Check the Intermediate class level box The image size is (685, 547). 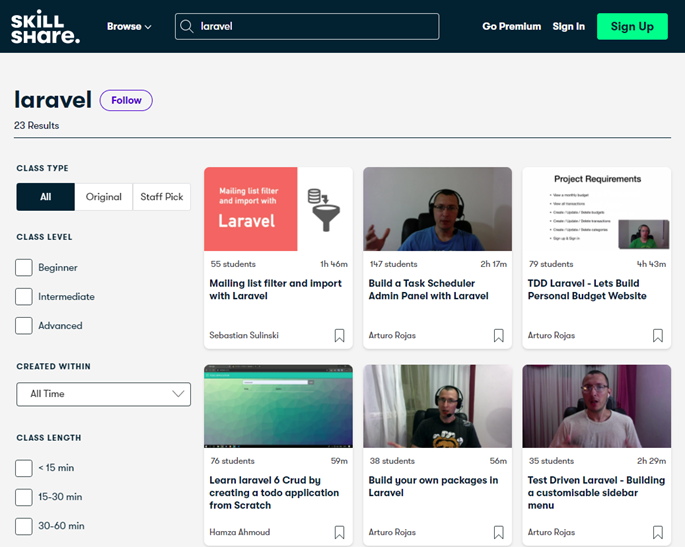pyautogui.click(x=24, y=297)
